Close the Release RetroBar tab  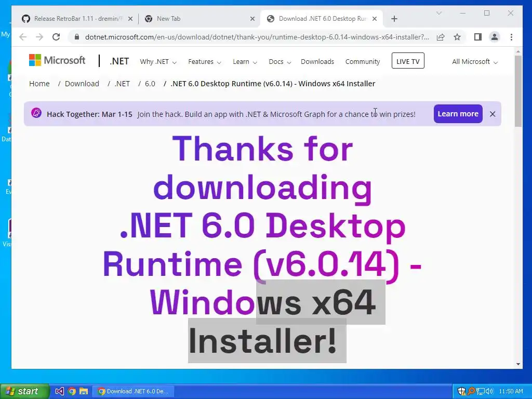[x=130, y=19]
